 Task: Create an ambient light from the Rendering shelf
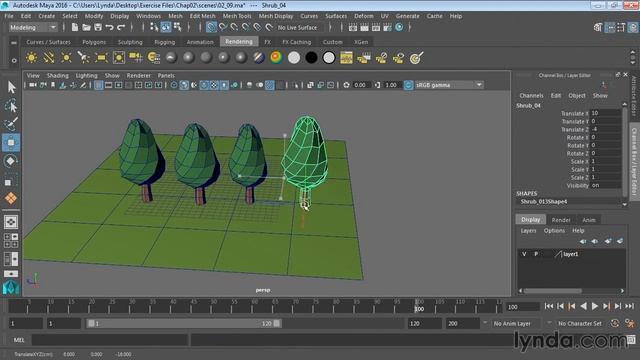click(31, 58)
